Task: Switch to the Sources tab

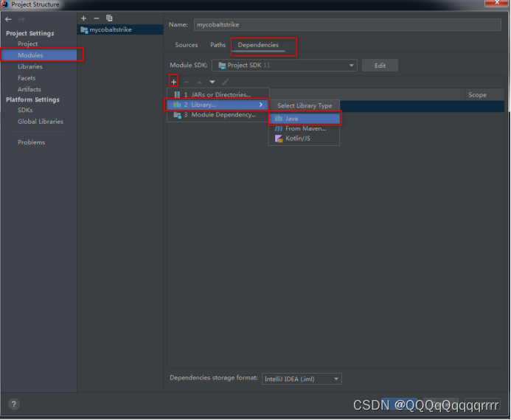Action: click(187, 45)
